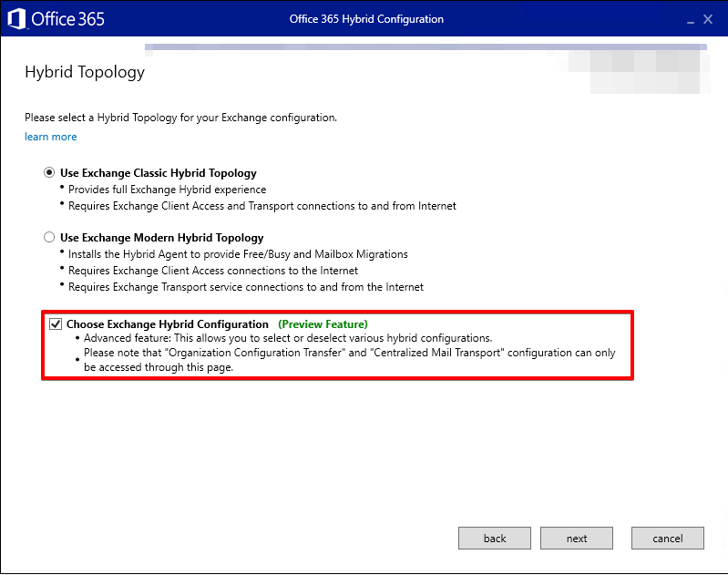The height and width of the screenshot is (575, 728).
Task: Close the Hybrid Configuration window
Action: tap(708, 19)
